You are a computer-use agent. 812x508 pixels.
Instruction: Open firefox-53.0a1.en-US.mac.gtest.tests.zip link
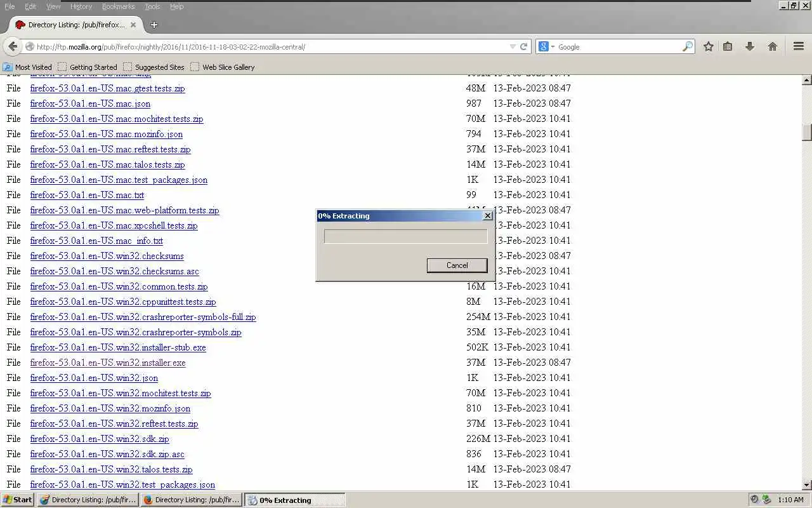108,88
